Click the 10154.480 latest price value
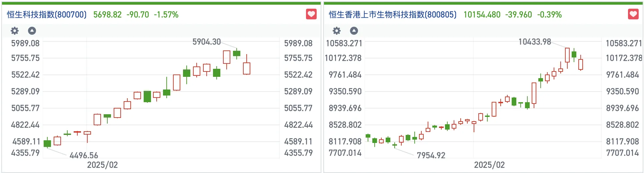Image resolution: width=644 pixels, height=173 pixels. (x=482, y=15)
